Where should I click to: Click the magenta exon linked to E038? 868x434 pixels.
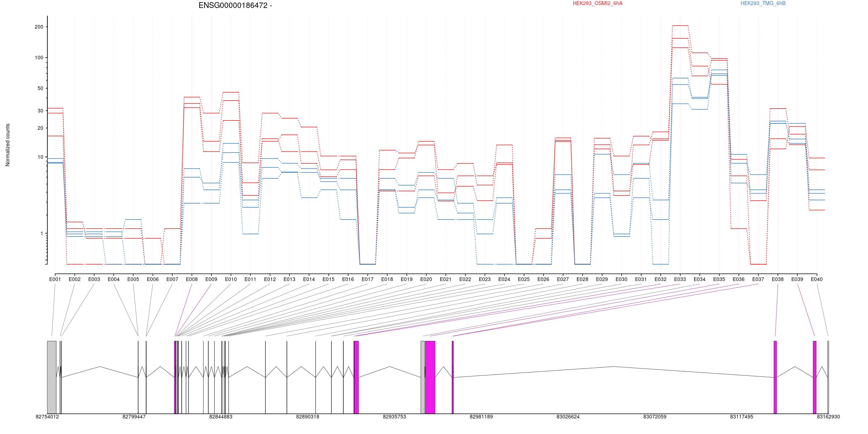coord(775,377)
